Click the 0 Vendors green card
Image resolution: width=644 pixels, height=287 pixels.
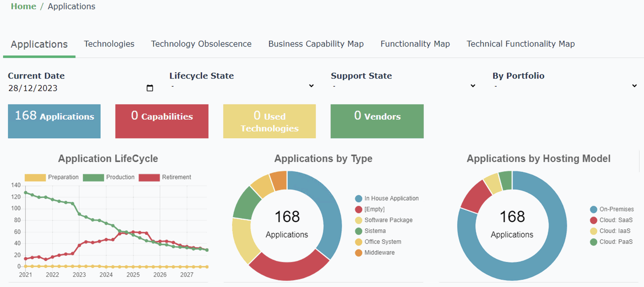pos(377,121)
